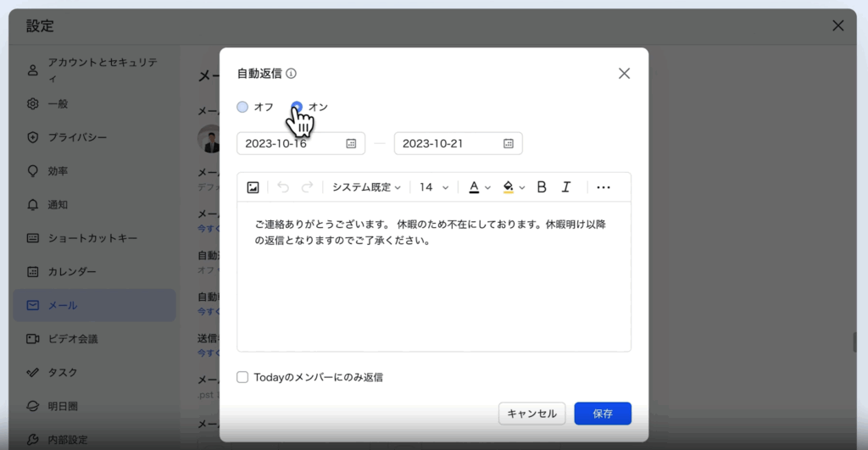868x450 pixels.
Task: Click the undo arrow in editor toolbar
Action: pos(283,187)
